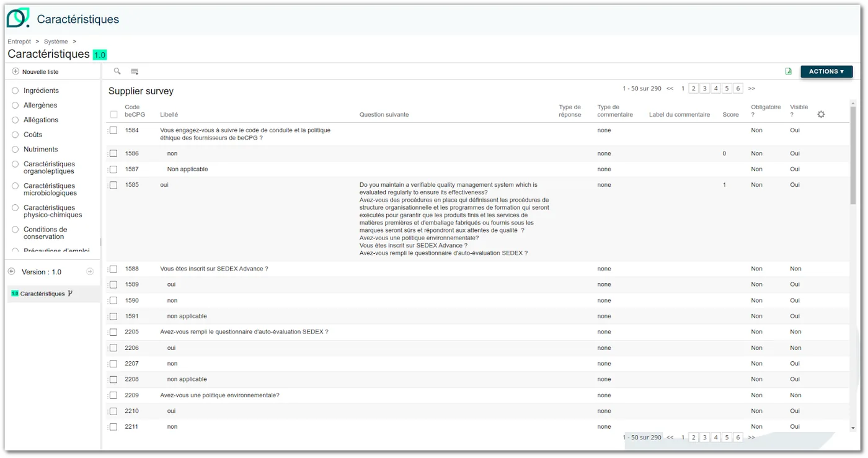The width and height of the screenshot is (868, 458).
Task: Click scrollbar up arrow of the table
Action: coord(853,103)
